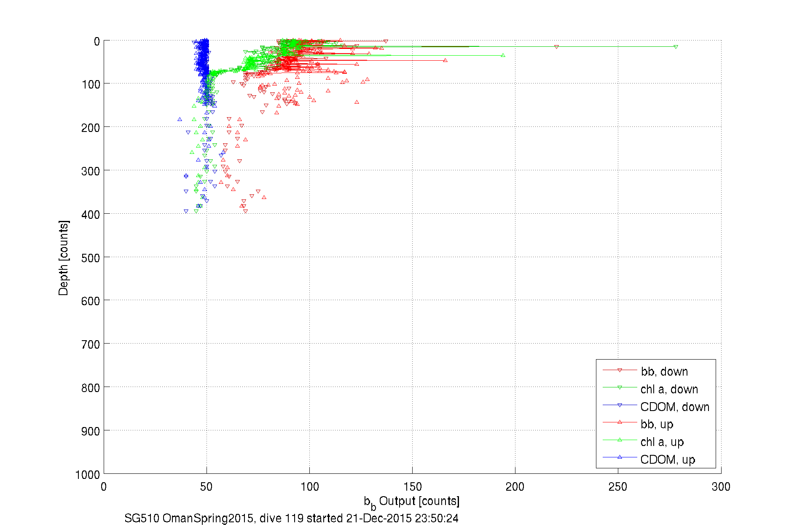Click the y-axis tick label 600

click(91, 301)
